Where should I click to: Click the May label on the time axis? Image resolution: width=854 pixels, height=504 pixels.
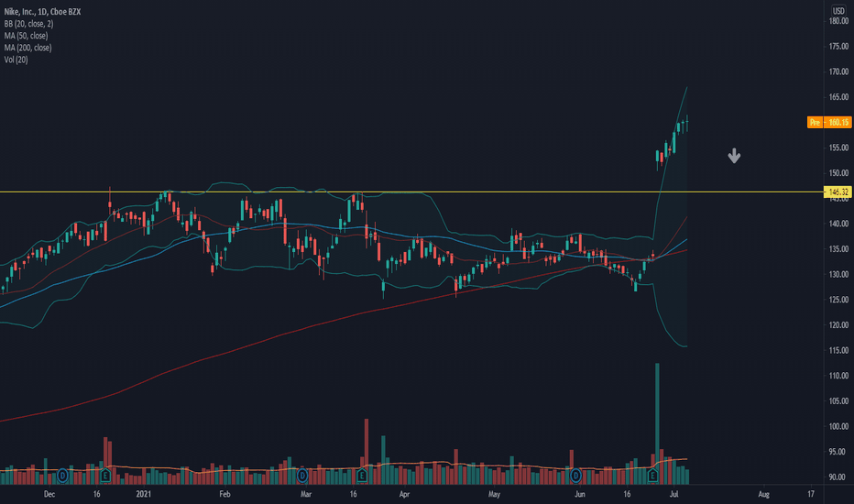click(494, 494)
